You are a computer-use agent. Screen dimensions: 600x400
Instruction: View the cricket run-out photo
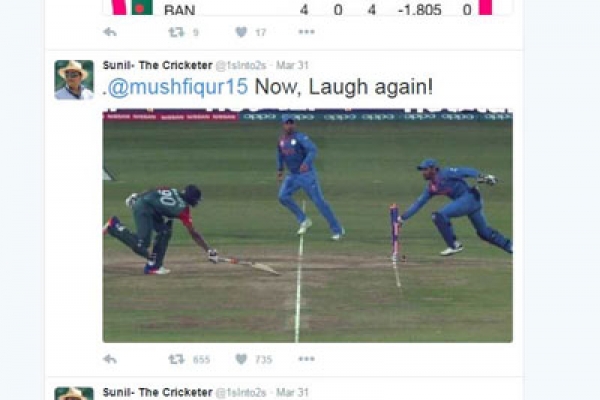(308, 226)
